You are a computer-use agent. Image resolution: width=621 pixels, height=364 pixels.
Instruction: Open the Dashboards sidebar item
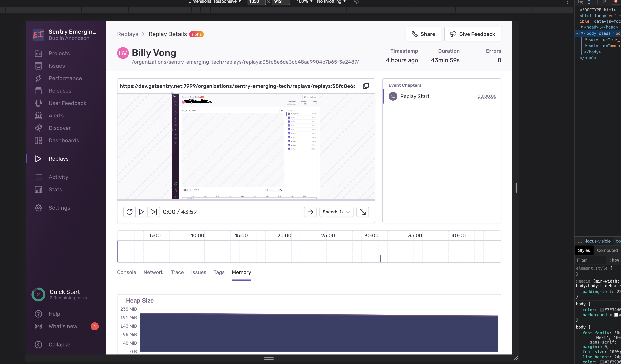click(x=63, y=141)
